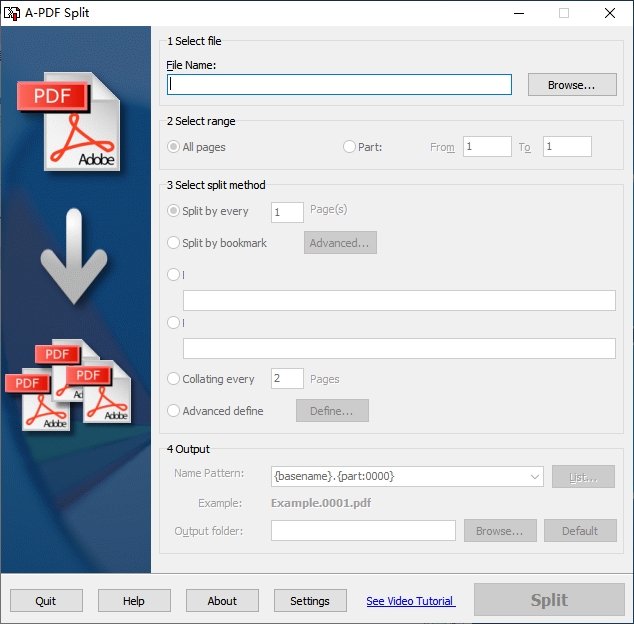
Task: Choose Advanced define radio option
Action: (x=173, y=410)
